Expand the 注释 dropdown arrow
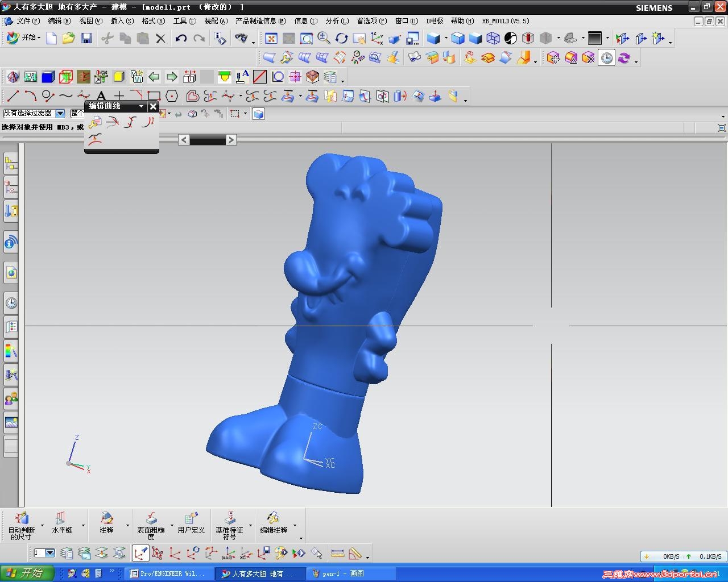 pyautogui.click(x=127, y=526)
